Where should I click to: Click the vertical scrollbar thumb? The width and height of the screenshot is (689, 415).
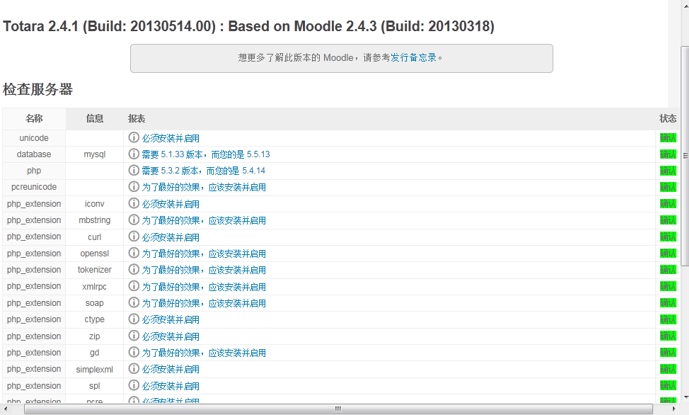(x=685, y=155)
